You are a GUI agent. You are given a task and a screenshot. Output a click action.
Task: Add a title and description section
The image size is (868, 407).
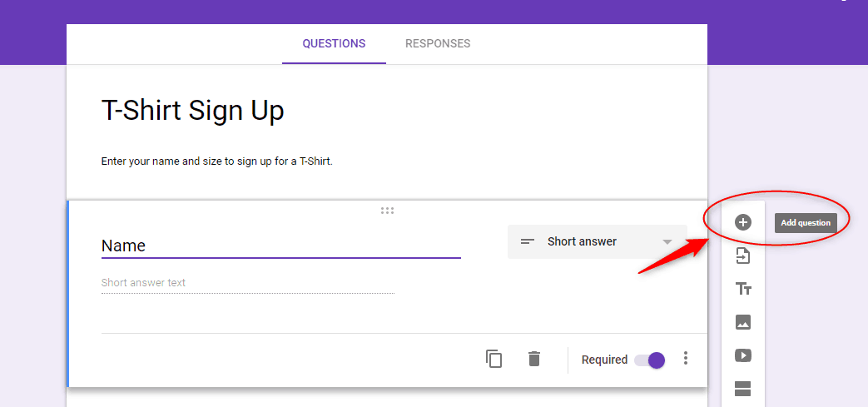tap(743, 289)
